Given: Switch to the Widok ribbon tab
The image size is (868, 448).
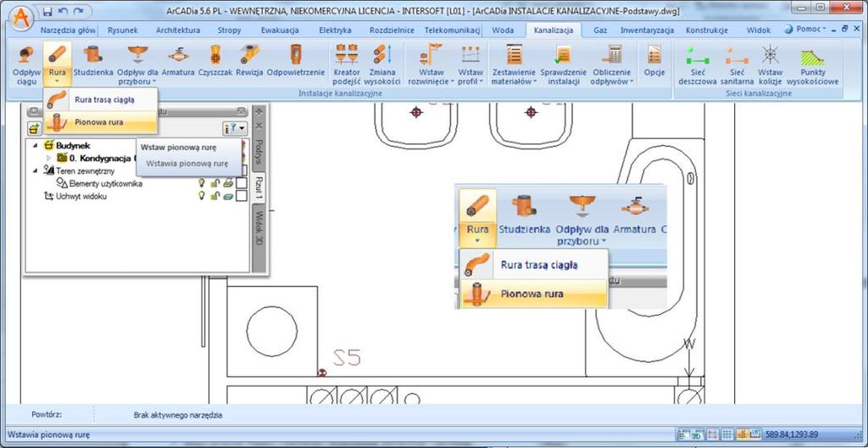Looking at the screenshot, I should 758,31.
